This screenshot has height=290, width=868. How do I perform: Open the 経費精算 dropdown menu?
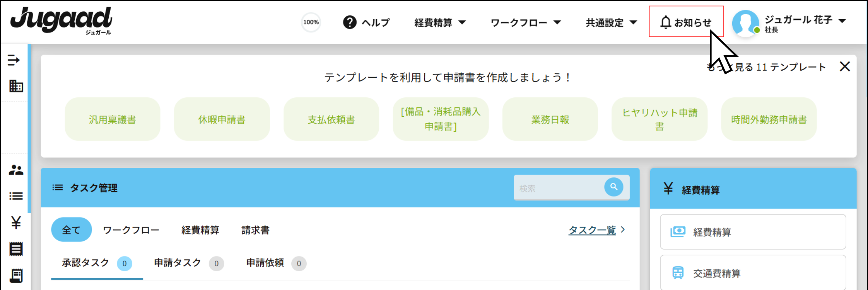[439, 22]
